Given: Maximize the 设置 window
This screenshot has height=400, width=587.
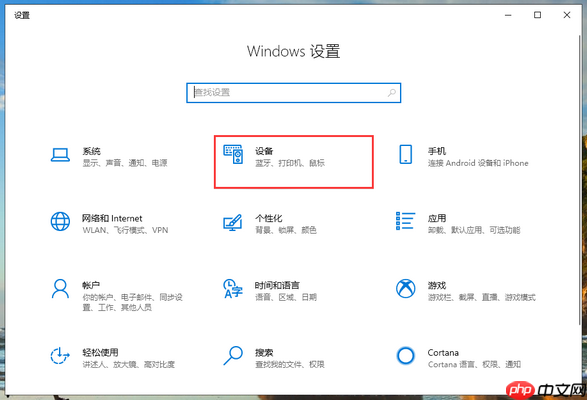Looking at the screenshot, I should coord(537,15).
